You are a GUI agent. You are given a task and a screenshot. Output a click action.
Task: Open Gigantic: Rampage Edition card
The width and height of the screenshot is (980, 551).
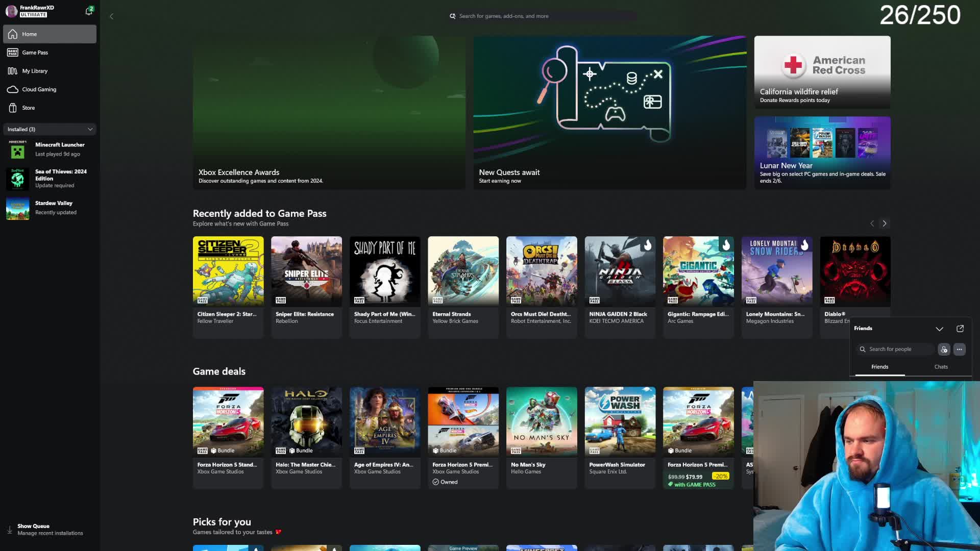(698, 287)
